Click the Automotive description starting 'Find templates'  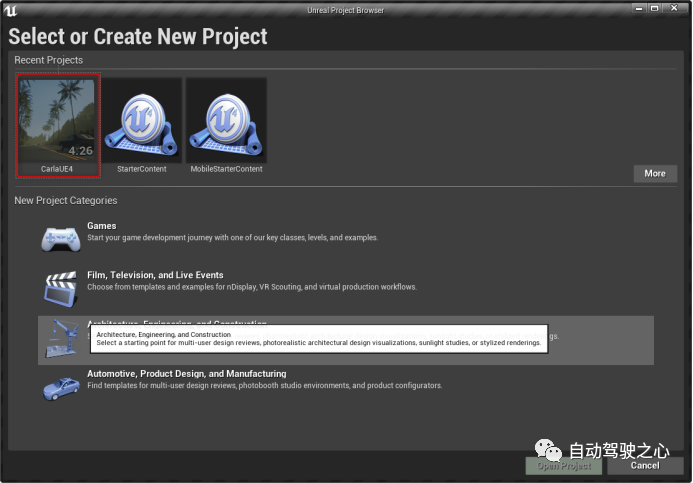[x=264, y=386]
